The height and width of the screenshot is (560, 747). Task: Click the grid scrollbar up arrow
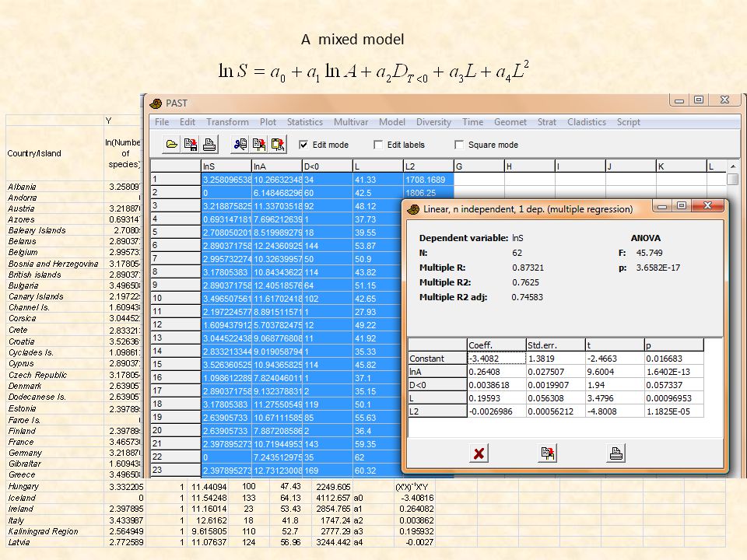pyautogui.click(x=733, y=166)
